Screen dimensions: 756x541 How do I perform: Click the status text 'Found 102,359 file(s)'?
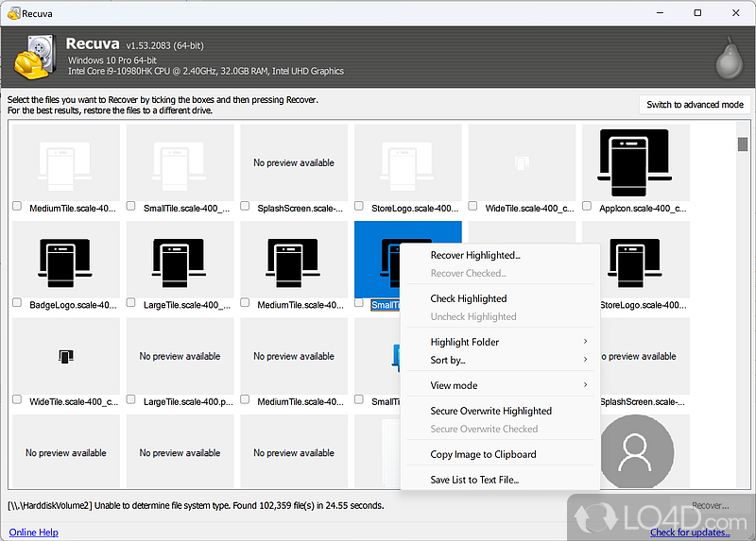click(280, 506)
